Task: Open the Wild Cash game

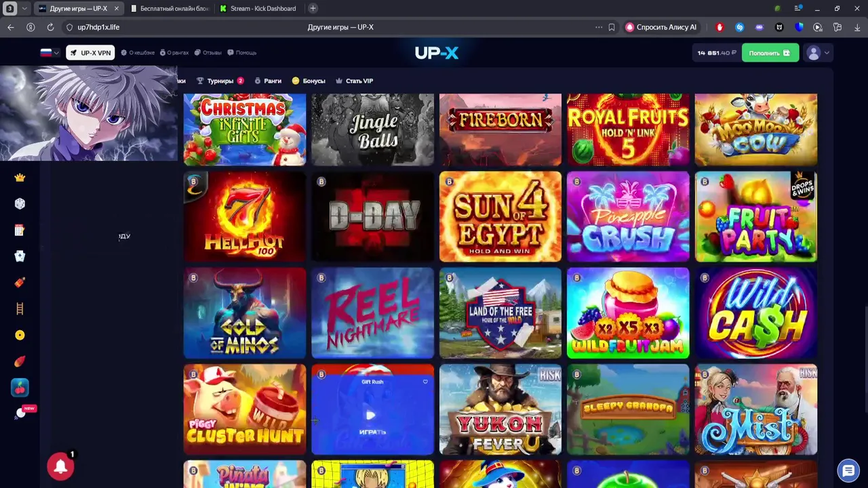Action: [755, 312]
